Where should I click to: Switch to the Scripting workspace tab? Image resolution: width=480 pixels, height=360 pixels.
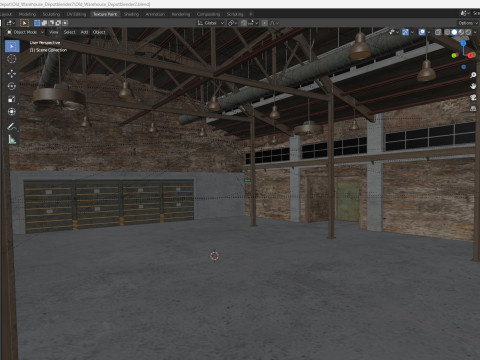click(x=235, y=14)
